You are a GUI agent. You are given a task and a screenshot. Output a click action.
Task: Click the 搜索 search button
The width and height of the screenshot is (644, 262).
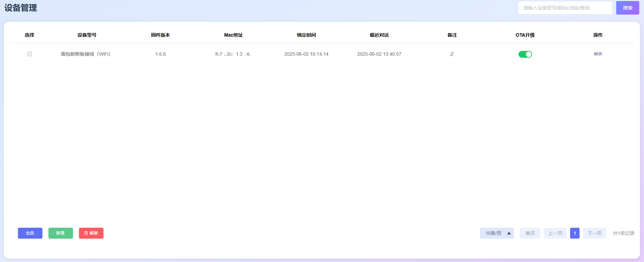tap(627, 8)
